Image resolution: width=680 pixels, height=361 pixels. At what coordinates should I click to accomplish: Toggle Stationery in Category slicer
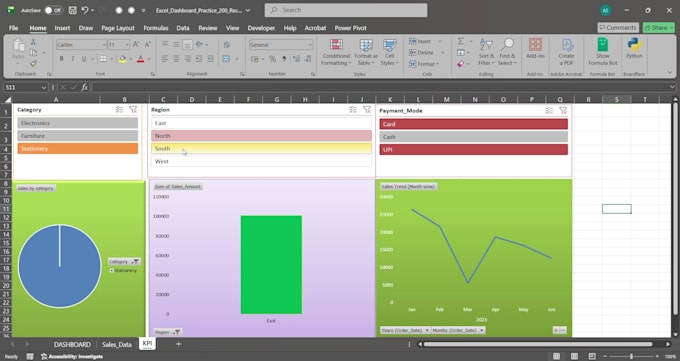coord(78,148)
